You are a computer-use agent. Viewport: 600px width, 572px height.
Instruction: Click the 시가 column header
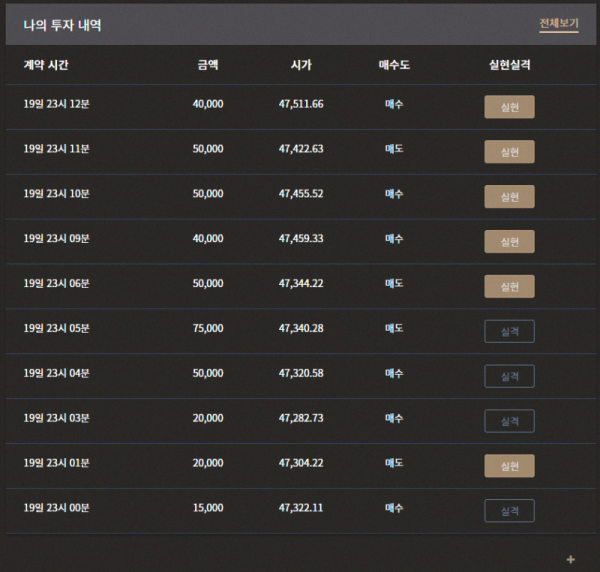pyautogui.click(x=301, y=65)
